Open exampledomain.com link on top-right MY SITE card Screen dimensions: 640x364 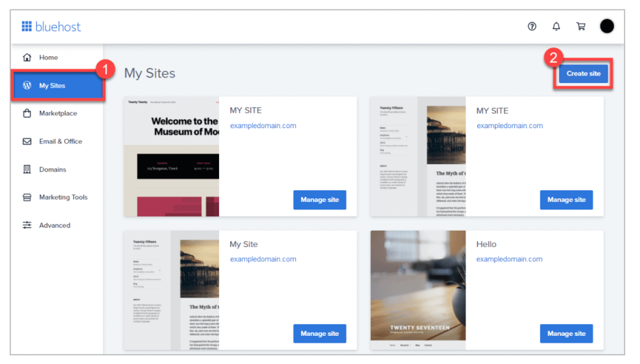click(509, 126)
